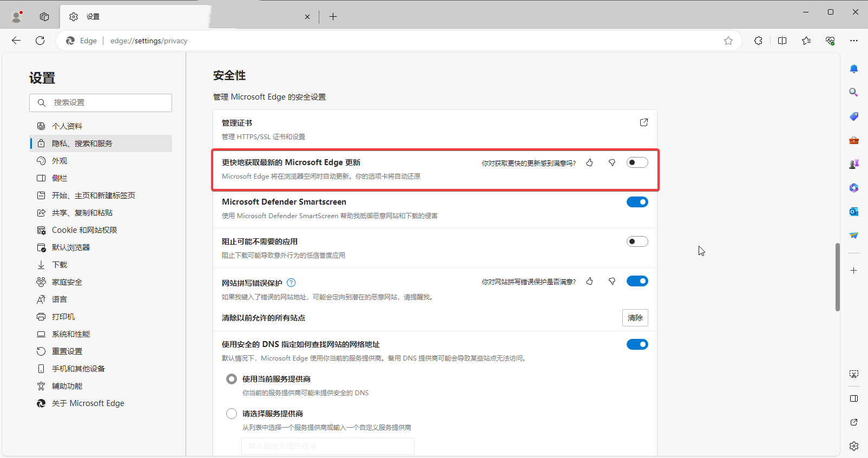The width and height of the screenshot is (868, 458).
Task: Open sidebar Outlook icon
Action: click(x=854, y=212)
